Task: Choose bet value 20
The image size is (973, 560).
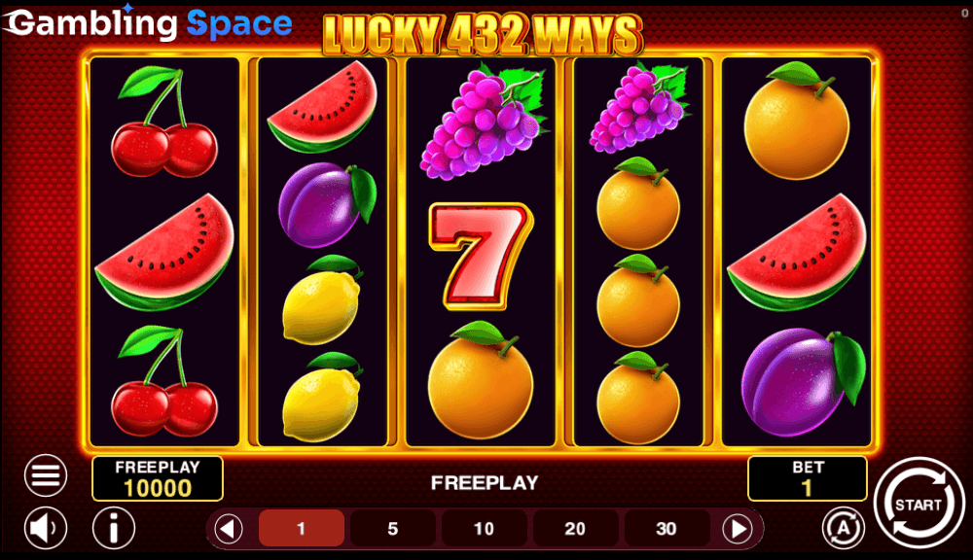Action: click(x=575, y=528)
